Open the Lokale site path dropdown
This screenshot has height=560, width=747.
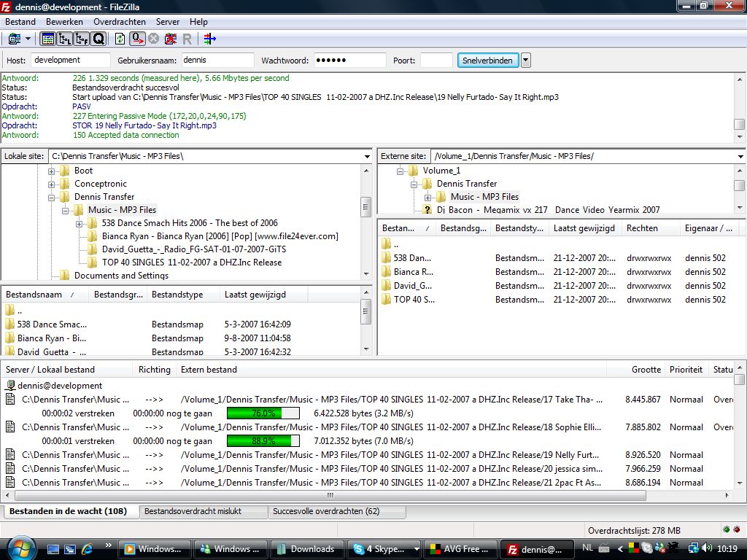367,157
